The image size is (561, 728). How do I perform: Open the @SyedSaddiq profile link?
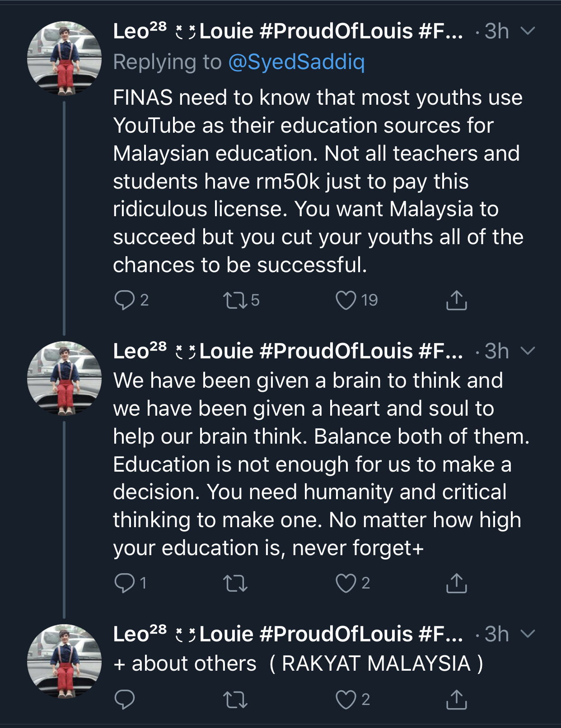(x=296, y=62)
